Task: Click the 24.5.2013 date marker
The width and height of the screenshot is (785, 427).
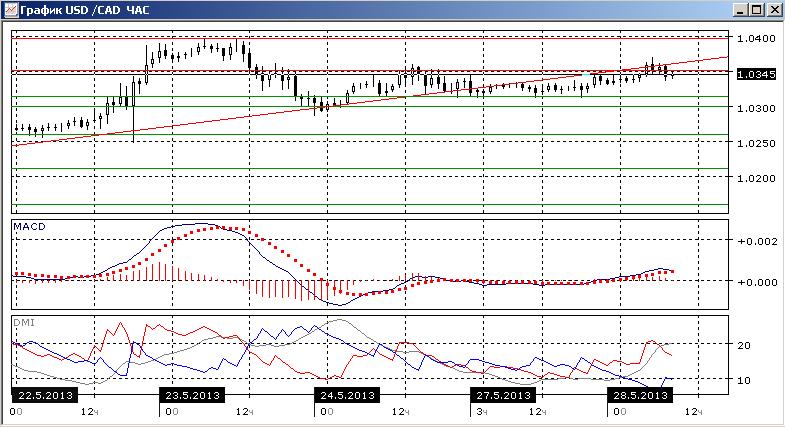Action: [x=347, y=395]
